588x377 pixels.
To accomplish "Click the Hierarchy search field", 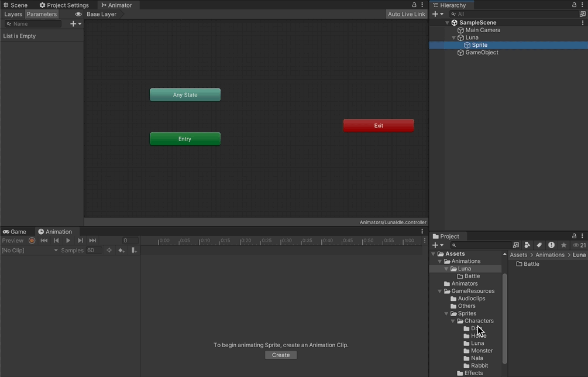I will coord(513,14).
